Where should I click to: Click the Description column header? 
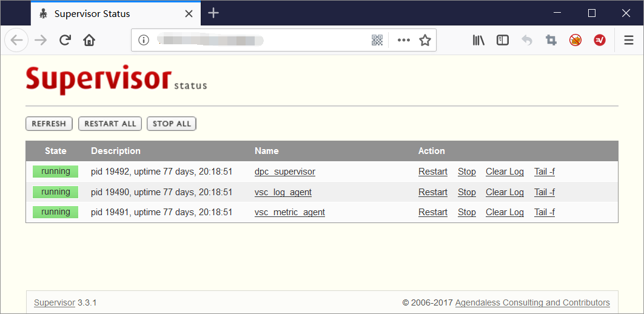point(116,151)
